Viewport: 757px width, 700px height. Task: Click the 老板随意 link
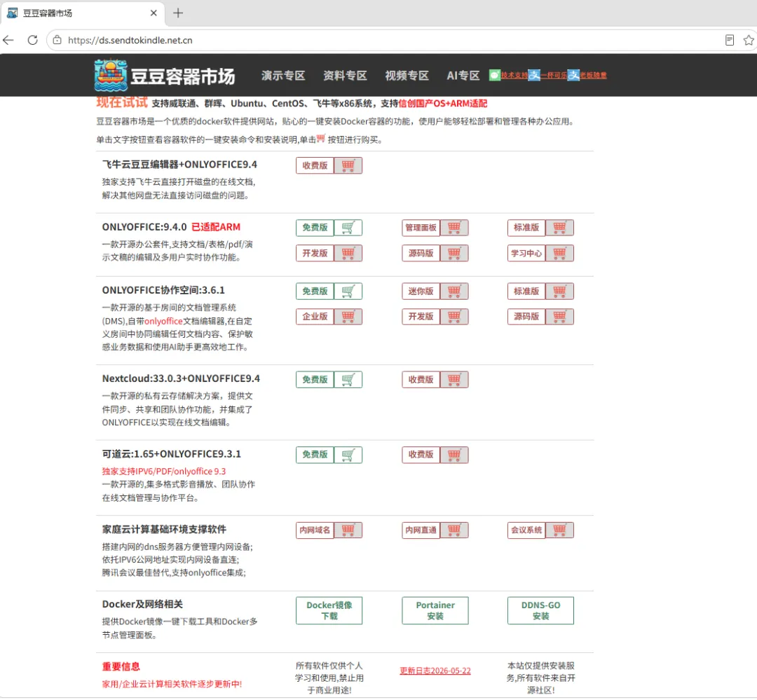(594, 75)
